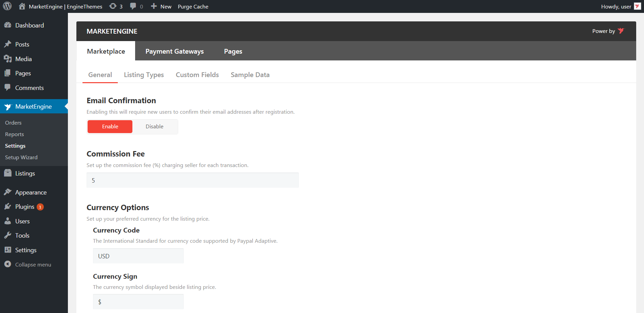Click the home icon beside MarketEngine site name

pyautogui.click(x=22, y=6)
